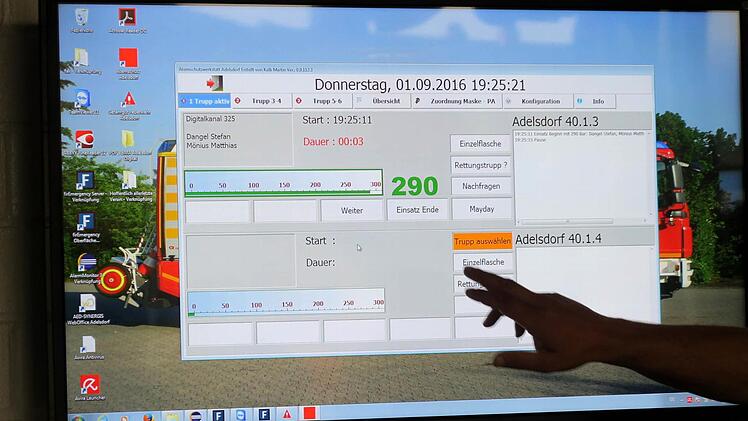Click the name Dangel Stefan

(208, 136)
